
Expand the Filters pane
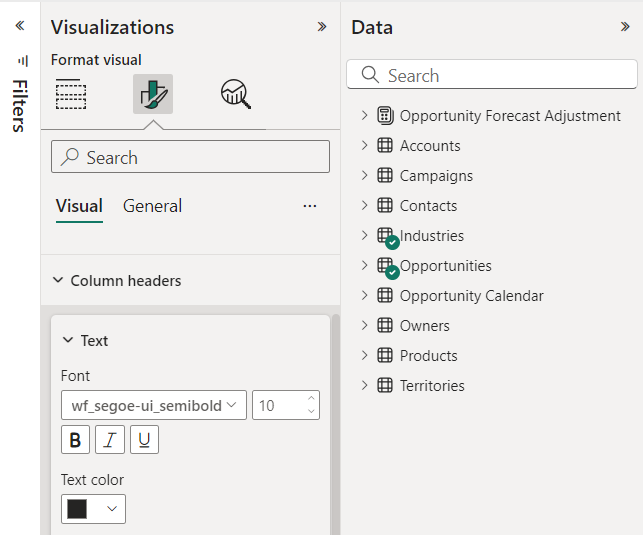pos(19,26)
